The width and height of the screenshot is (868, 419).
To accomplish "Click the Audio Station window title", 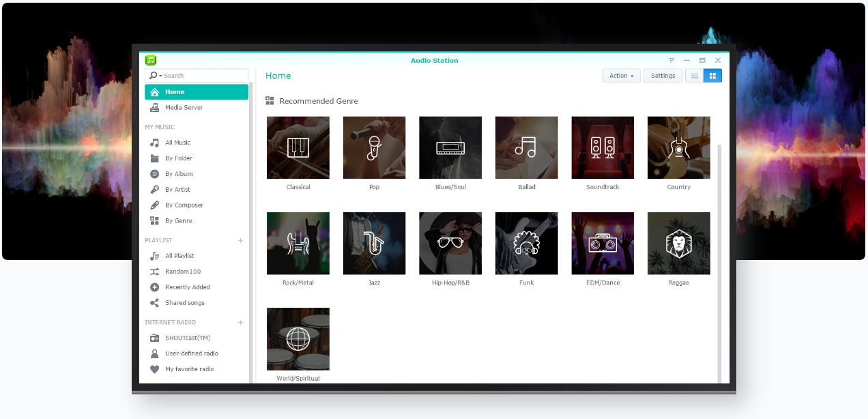I will pos(435,60).
